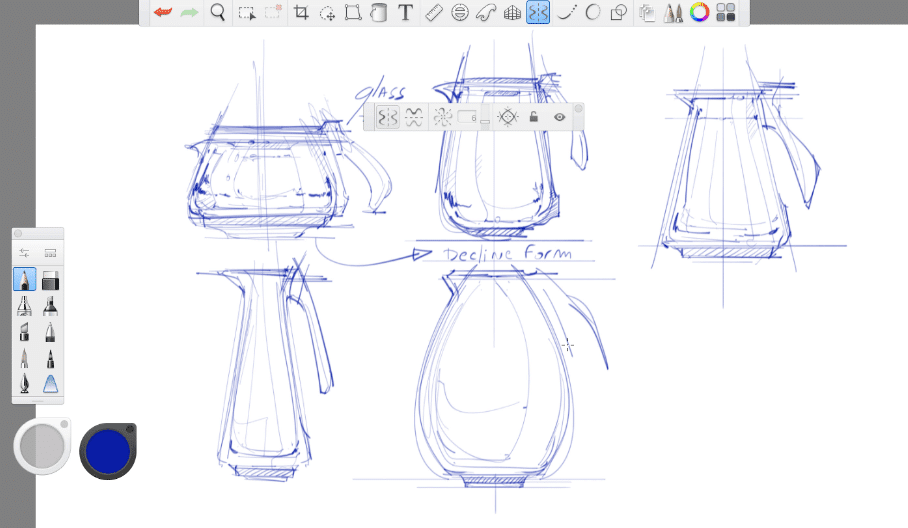Select the Pencil brush

coord(24,280)
